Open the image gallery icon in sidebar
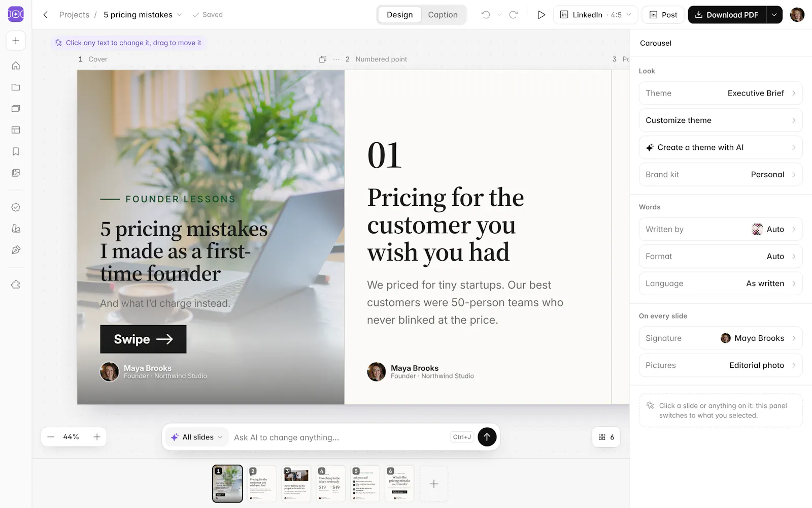This screenshot has width=812, height=508. pos(16,173)
